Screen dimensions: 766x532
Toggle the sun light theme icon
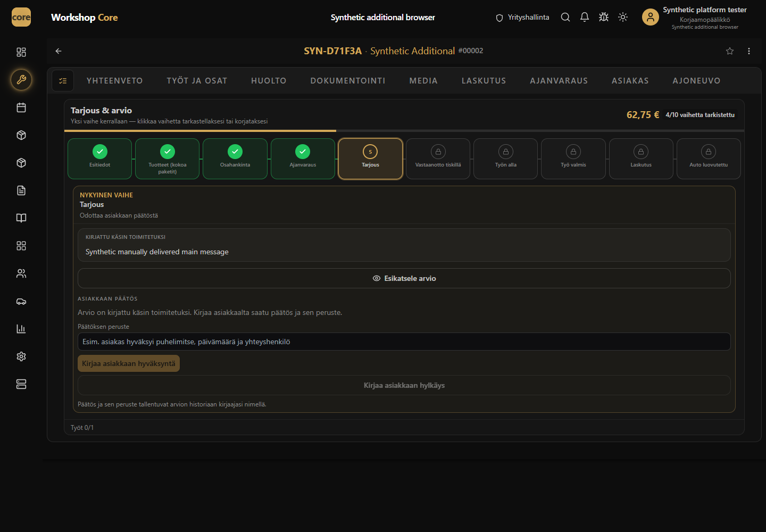[x=623, y=17]
